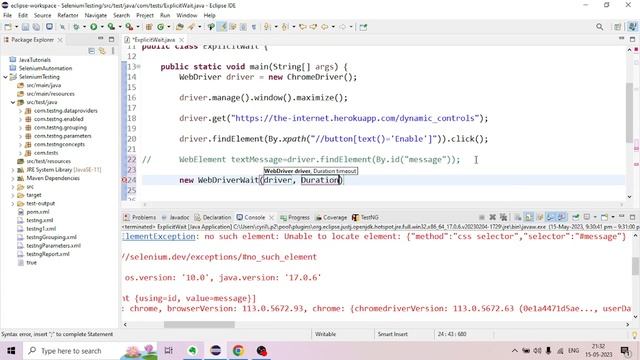This screenshot has height=360, width=640.
Task: Run the program with green Run icon
Action: pyautogui.click(x=94, y=27)
